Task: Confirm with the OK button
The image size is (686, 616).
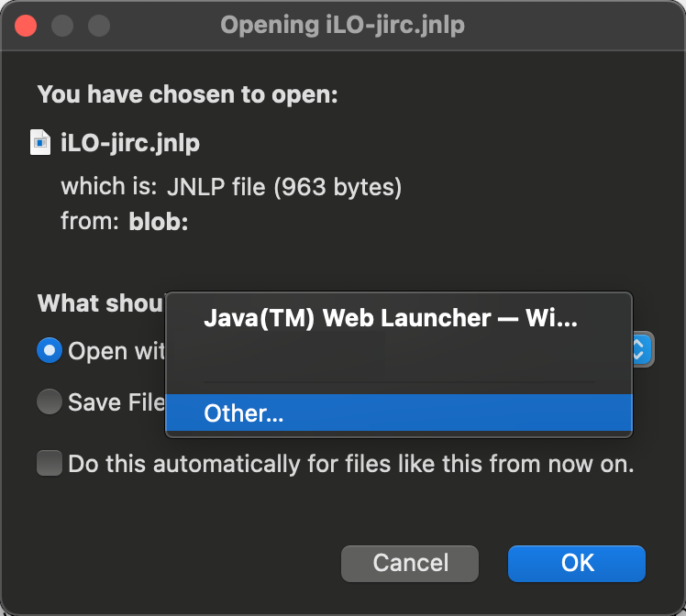Action: [577, 563]
